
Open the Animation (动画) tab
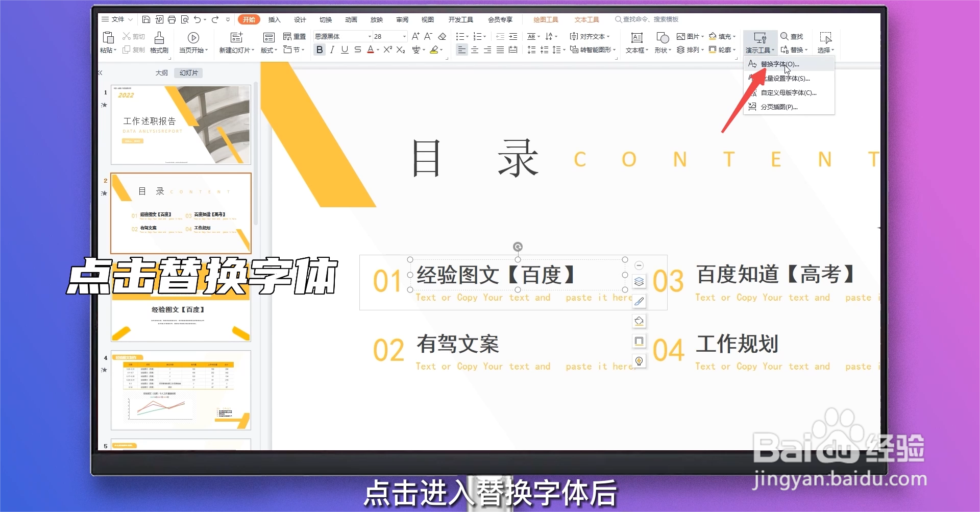point(351,19)
